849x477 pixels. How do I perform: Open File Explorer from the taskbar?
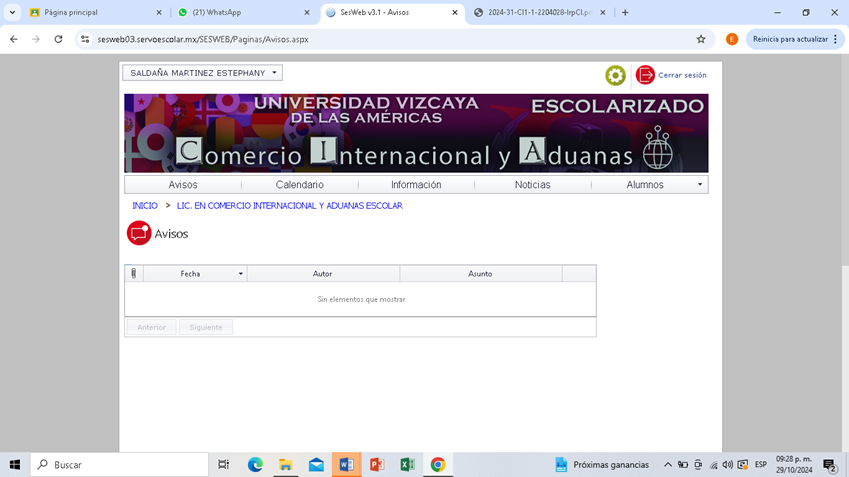tap(285, 465)
